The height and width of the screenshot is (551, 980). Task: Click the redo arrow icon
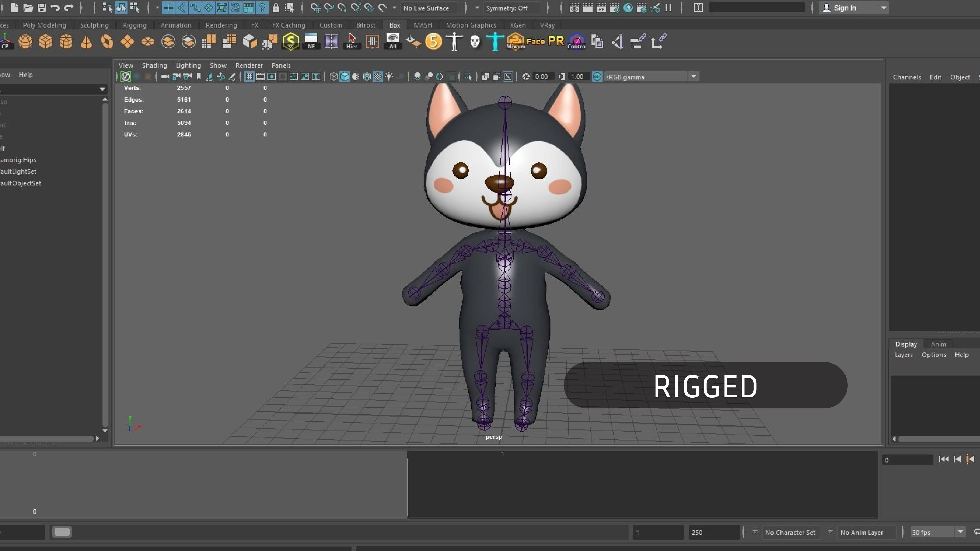[69, 8]
